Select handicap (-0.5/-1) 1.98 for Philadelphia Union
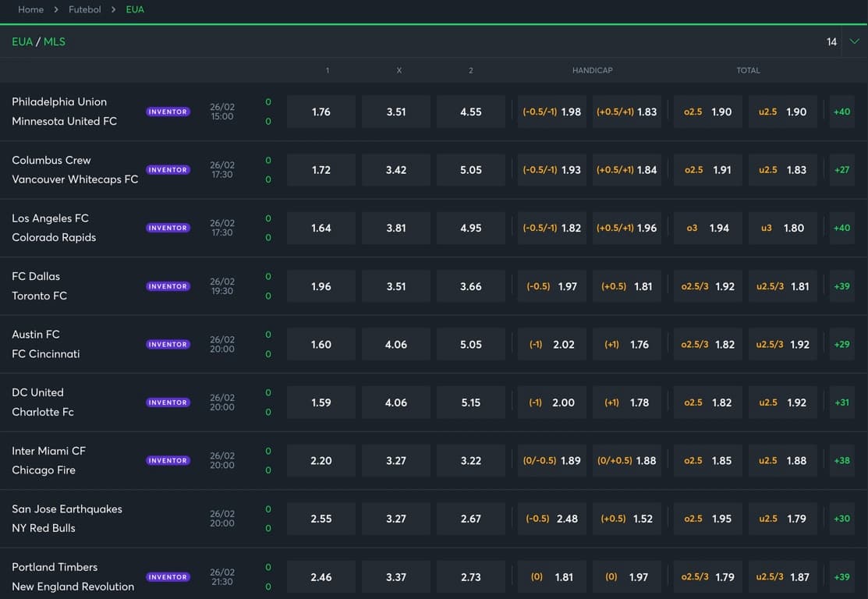The width and height of the screenshot is (868, 599). [552, 112]
